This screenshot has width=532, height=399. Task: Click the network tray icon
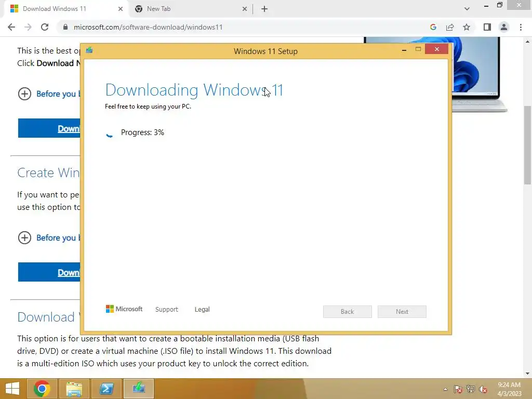tap(471, 389)
